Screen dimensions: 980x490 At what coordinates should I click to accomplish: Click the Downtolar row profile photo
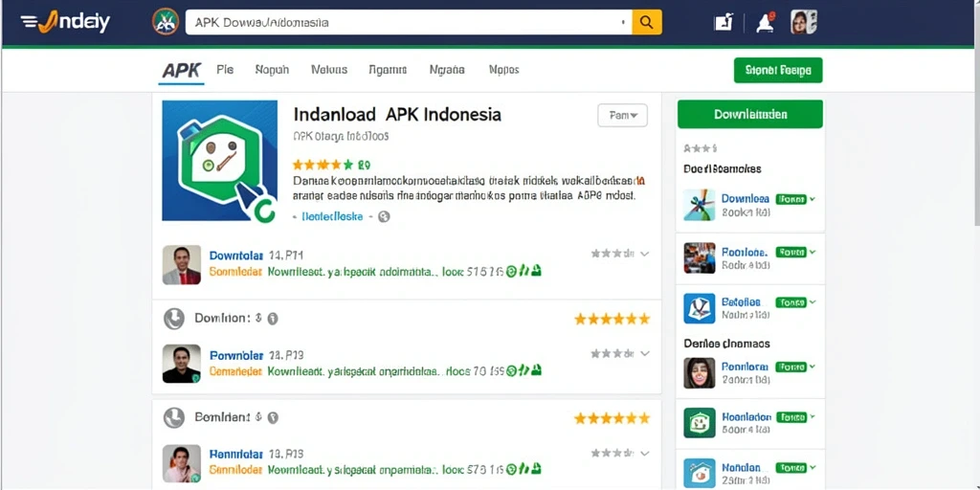pos(182,265)
